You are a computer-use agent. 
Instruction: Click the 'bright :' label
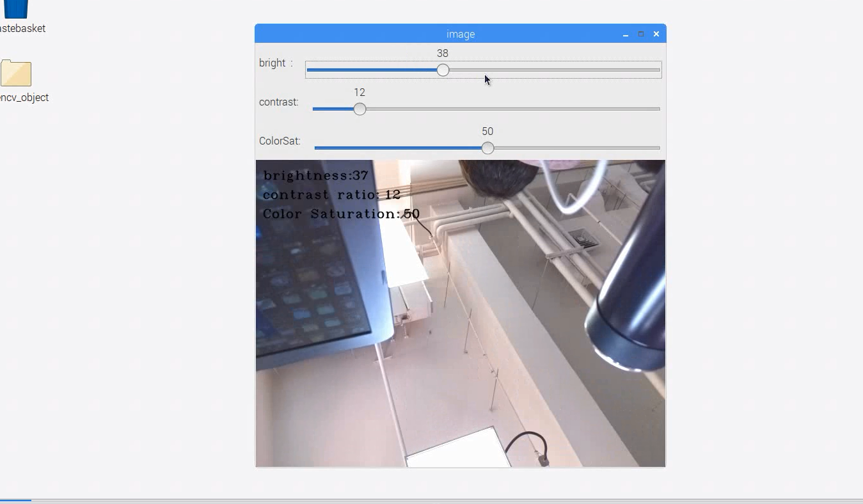click(x=276, y=63)
